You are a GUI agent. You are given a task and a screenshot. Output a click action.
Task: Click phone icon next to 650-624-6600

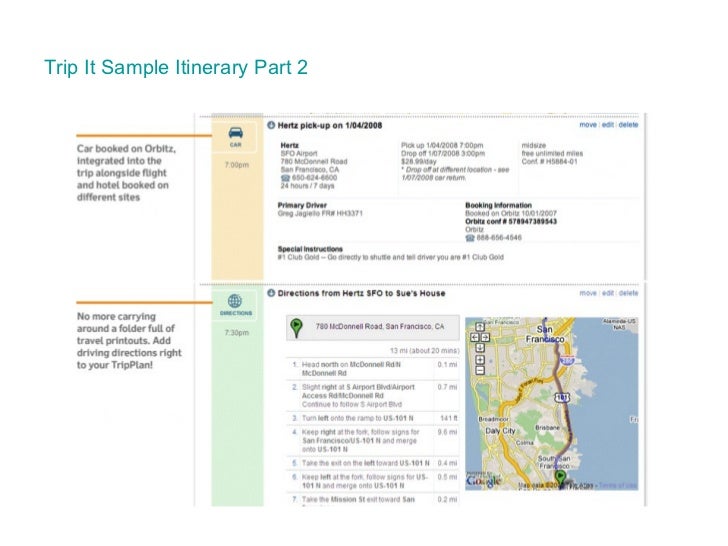pyautogui.click(x=285, y=178)
